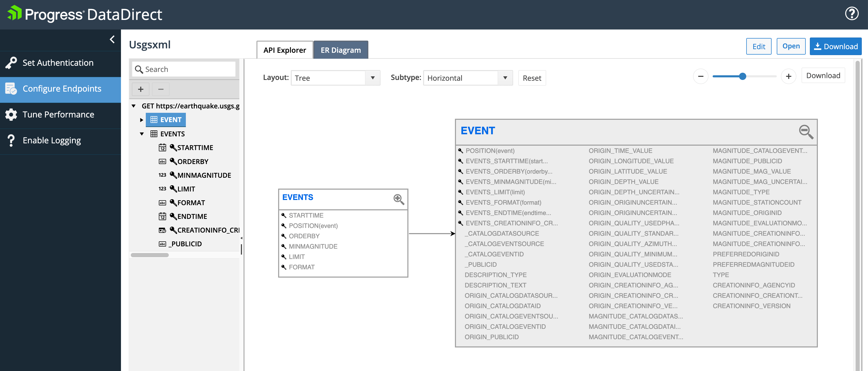Click ORIGIN_EVALUATIONMODE in EVENT box

630,275
